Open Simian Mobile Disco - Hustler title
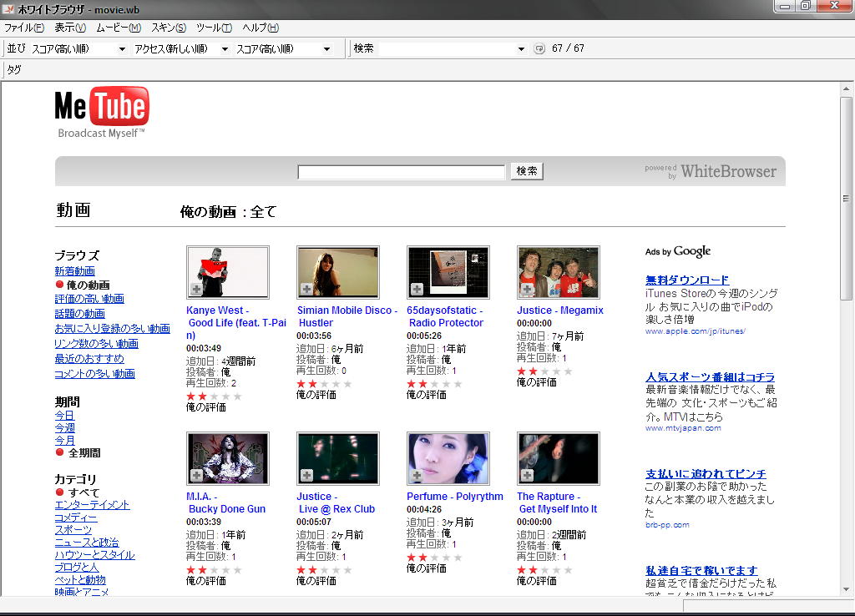This screenshot has width=855, height=616. [x=347, y=316]
